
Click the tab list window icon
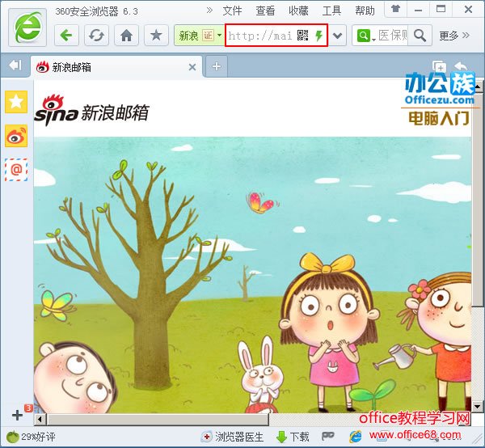(x=439, y=66)
